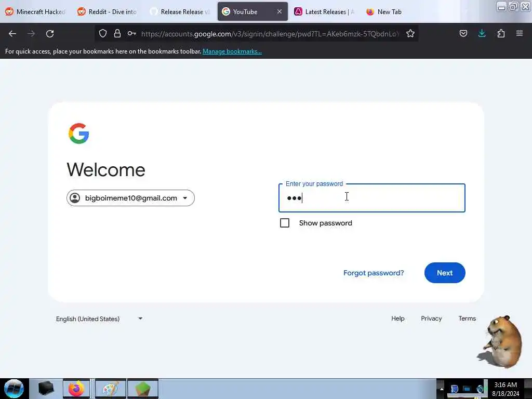
Task: Open the black box taskbar app
Action: pyautogui.click(x=46, y=389)
